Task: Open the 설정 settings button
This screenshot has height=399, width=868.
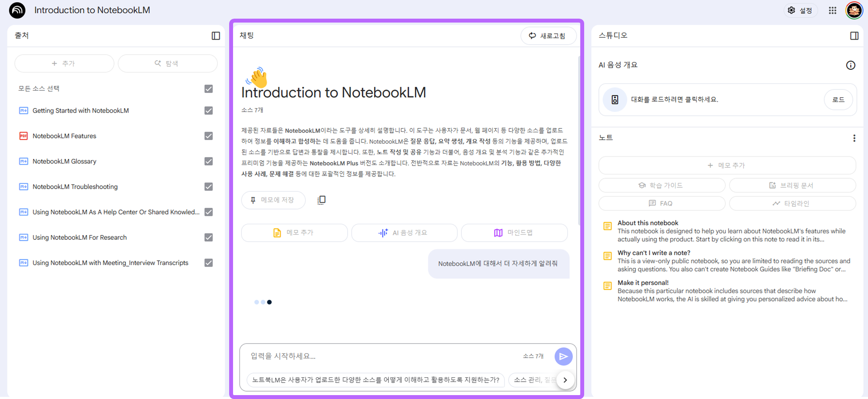Action: point(800,10)
